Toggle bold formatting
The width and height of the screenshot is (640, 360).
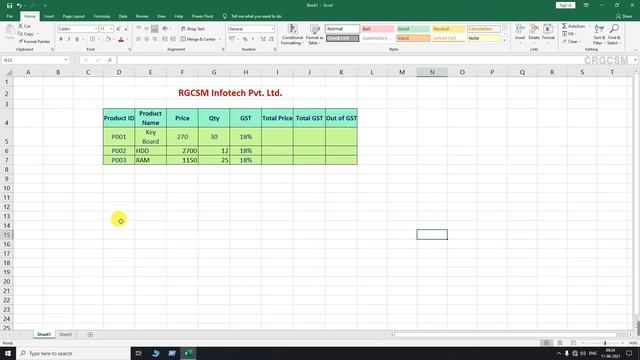61,39
